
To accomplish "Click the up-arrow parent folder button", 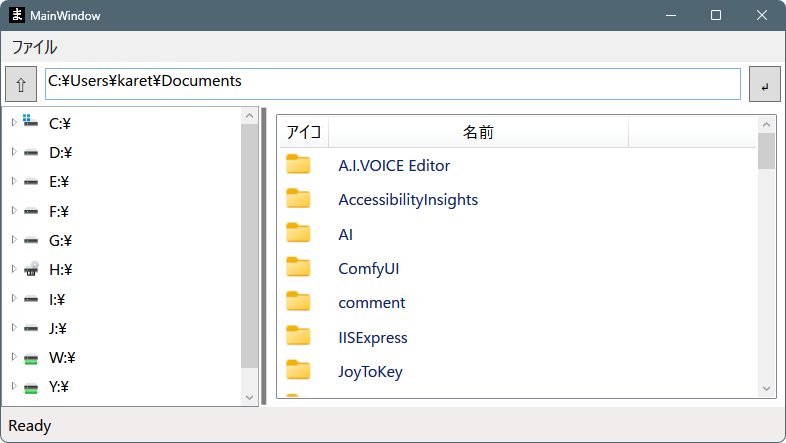I will 21,84.
